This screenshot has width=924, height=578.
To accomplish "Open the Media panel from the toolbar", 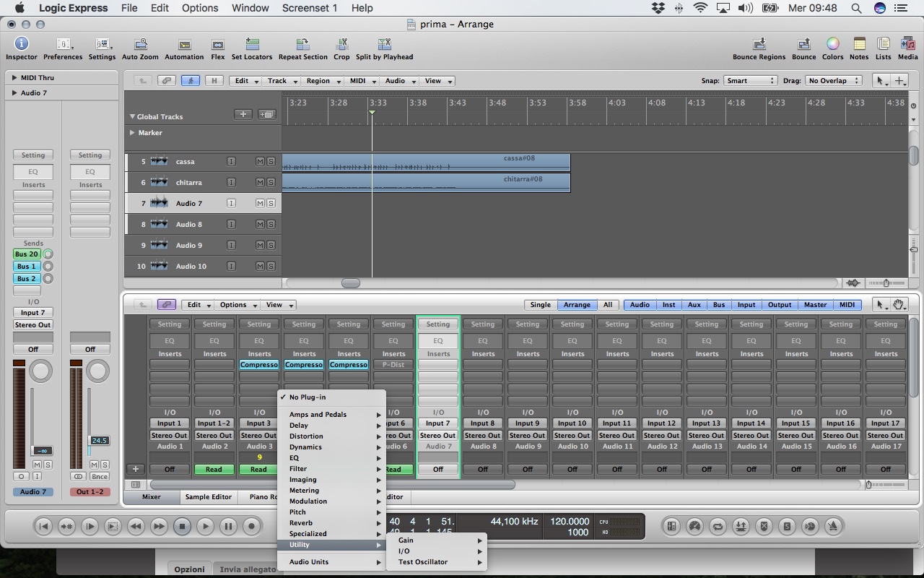I will [x=907, y=48].
